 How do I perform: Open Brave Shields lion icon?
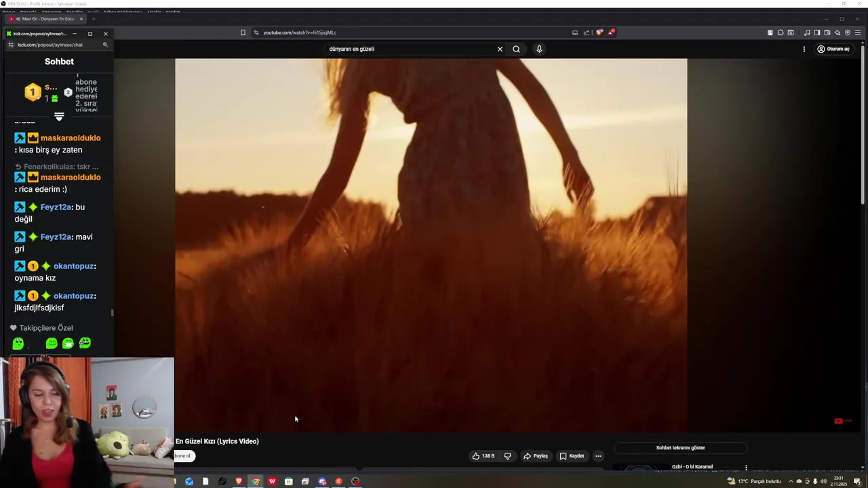pos(599,33)
